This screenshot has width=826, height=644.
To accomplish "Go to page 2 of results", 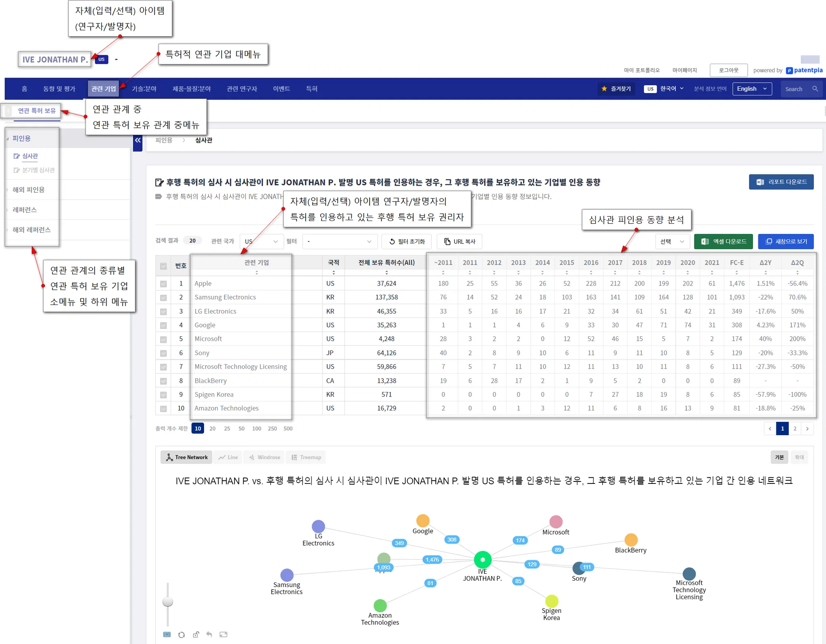I will pyautogui.click(x=795, y=429).
